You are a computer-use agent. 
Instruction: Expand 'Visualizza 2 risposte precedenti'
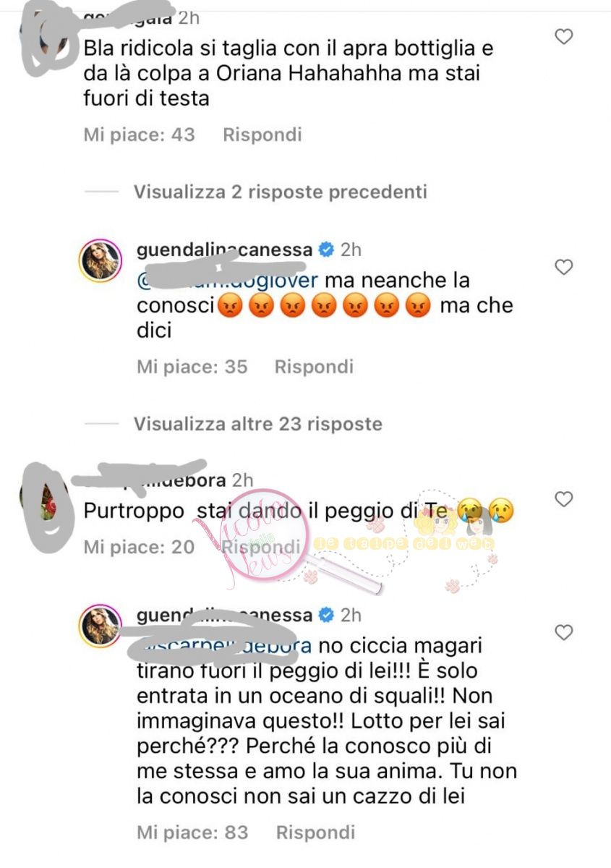coord(280,192)
